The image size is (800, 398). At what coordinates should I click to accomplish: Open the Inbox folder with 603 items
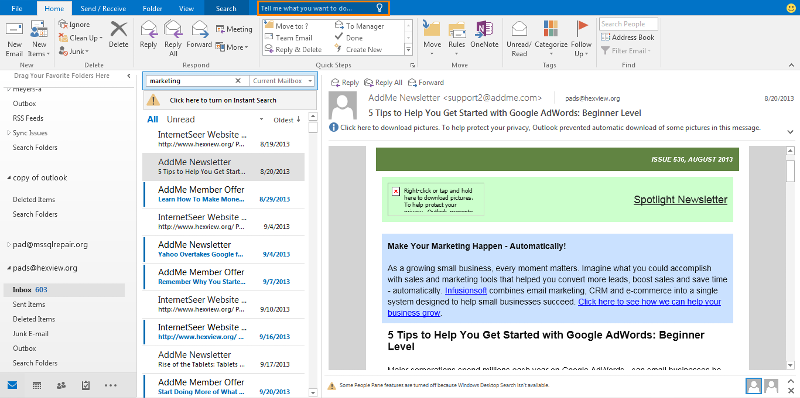coord(63,290)
